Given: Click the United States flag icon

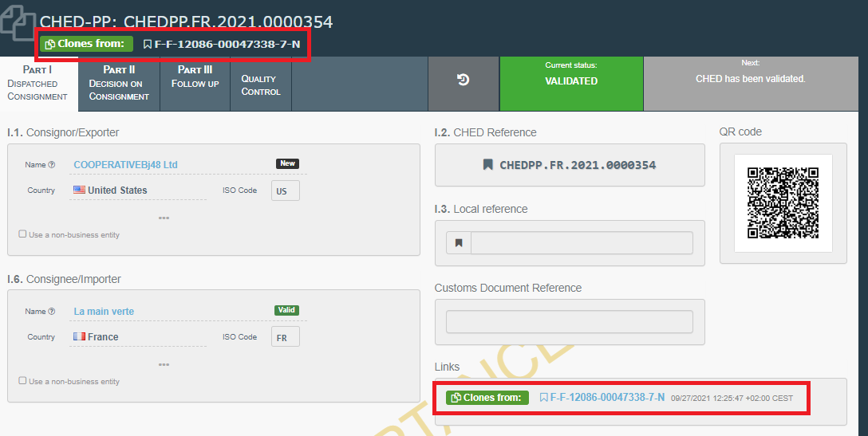Looking at the screenshot, I should tap(79, 190).
